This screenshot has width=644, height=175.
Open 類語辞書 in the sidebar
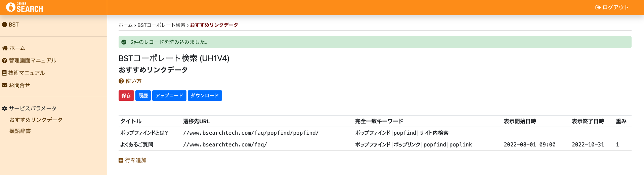20,131
